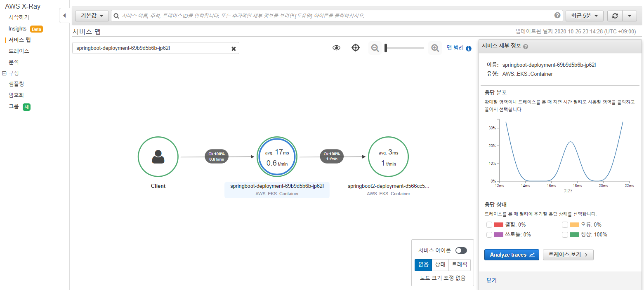644x290 pixels.
Task: Click help icon beside 서비스 세부 정보
Action: [526, 47]
